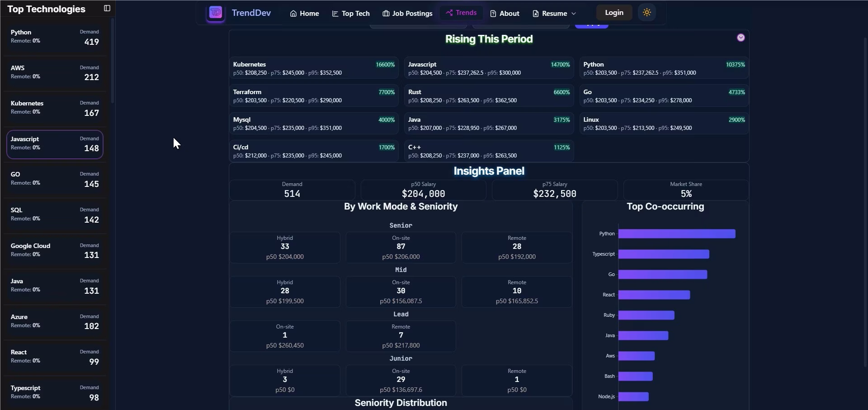Collapse the Top Technologies sidebar panel

(x=107, y=8)
